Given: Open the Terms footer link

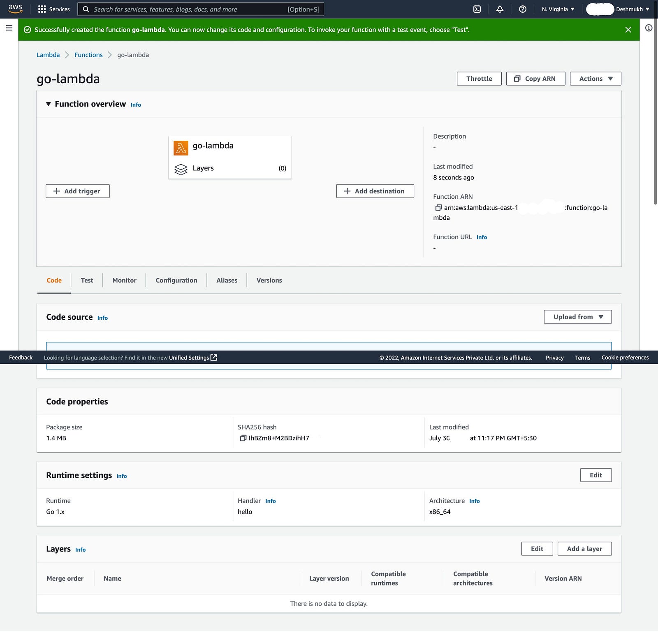Looking at the screenshot, I should [582, 358].
